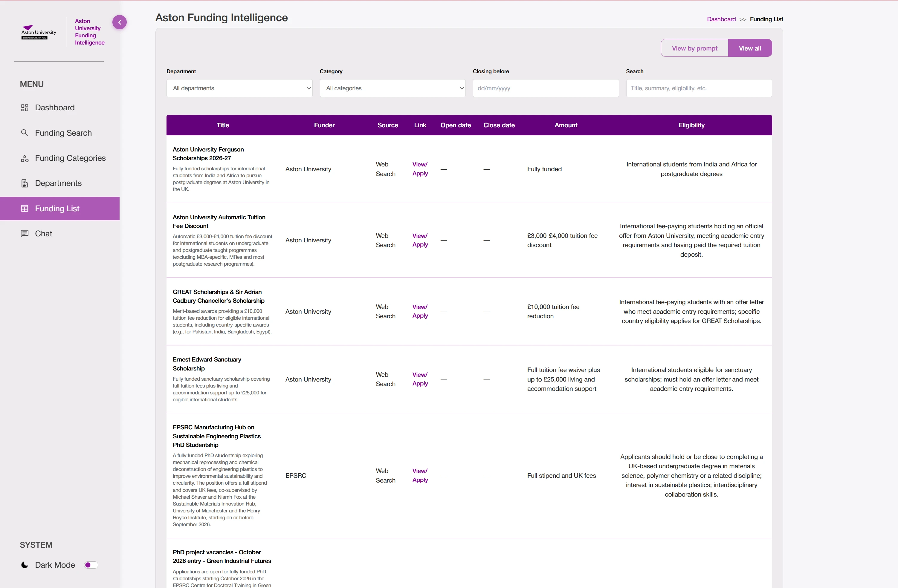This screenshot has height=588, width=898.
Task: Click the Closing before date field
Action: 545,88
